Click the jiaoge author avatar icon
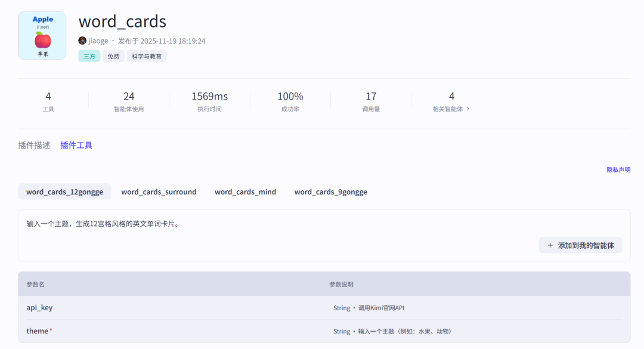Image resolution: width=644 pixels, height=349 pixels. click(x=82, y=41)
